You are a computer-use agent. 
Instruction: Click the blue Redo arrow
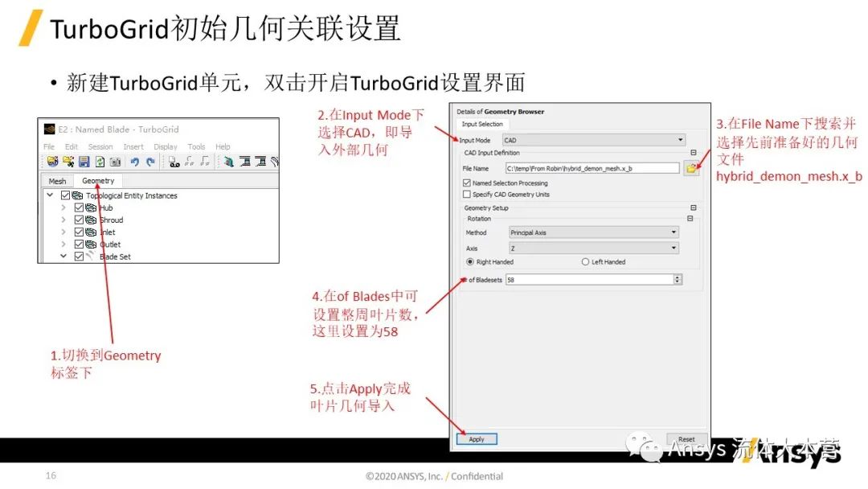tap(150, 162)
